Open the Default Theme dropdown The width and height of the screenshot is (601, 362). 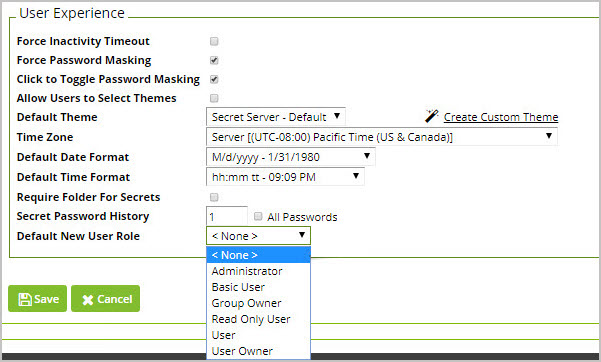click(x=276, y=117)
